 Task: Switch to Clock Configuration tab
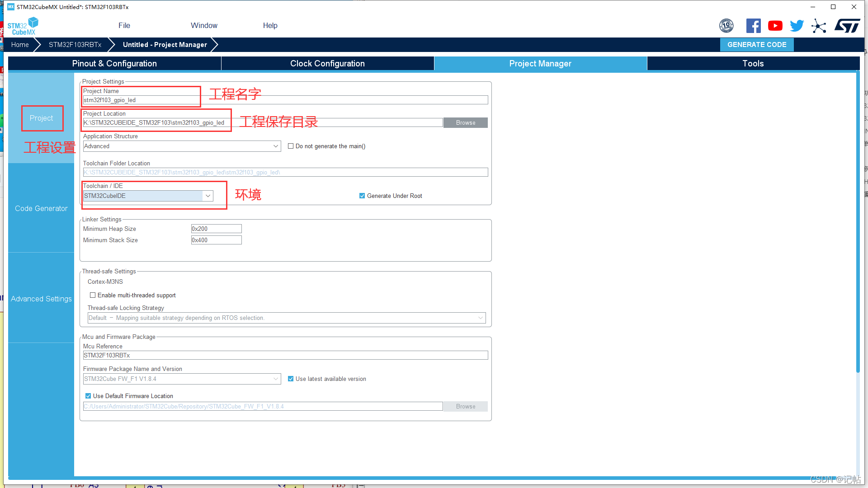point(327,64)
